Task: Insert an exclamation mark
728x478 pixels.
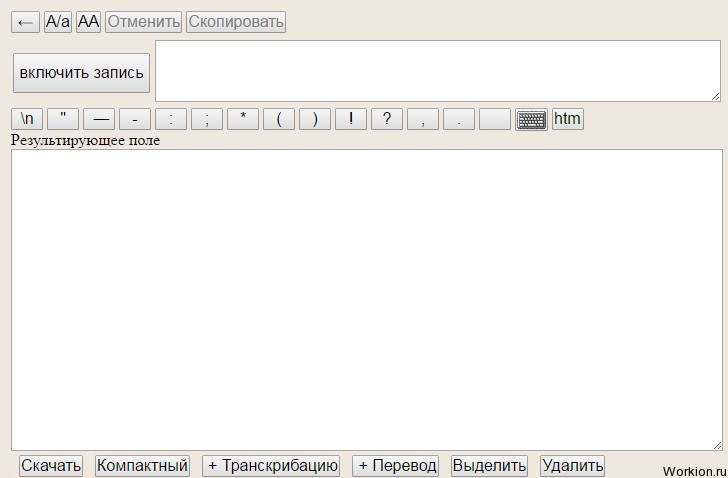Action: (351, 119)
